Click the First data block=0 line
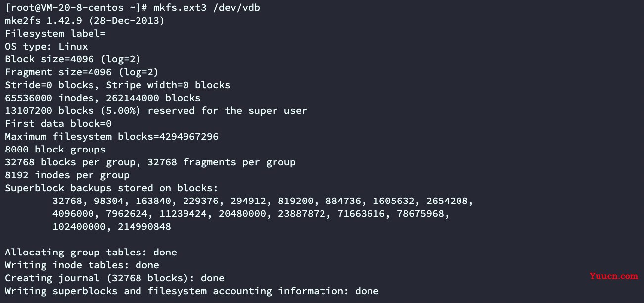 58,124
